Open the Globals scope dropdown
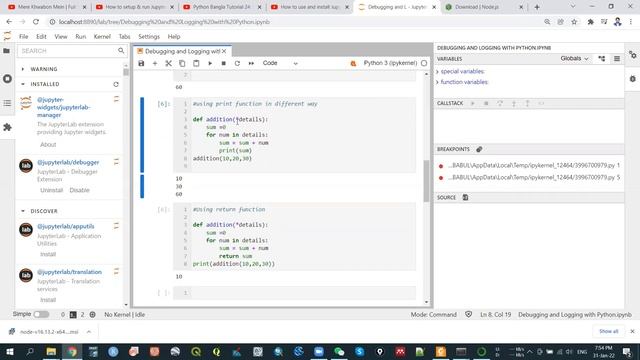 point(574,59)
